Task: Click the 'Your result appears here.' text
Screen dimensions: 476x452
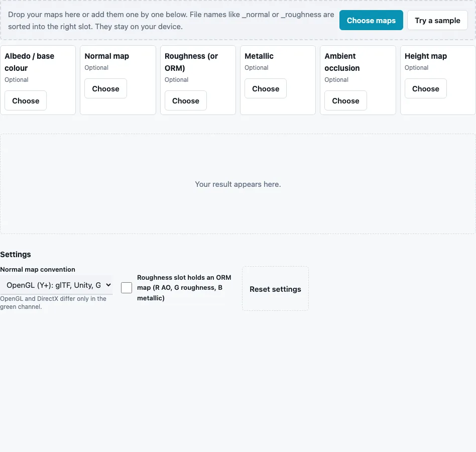Action: [238, 184]
